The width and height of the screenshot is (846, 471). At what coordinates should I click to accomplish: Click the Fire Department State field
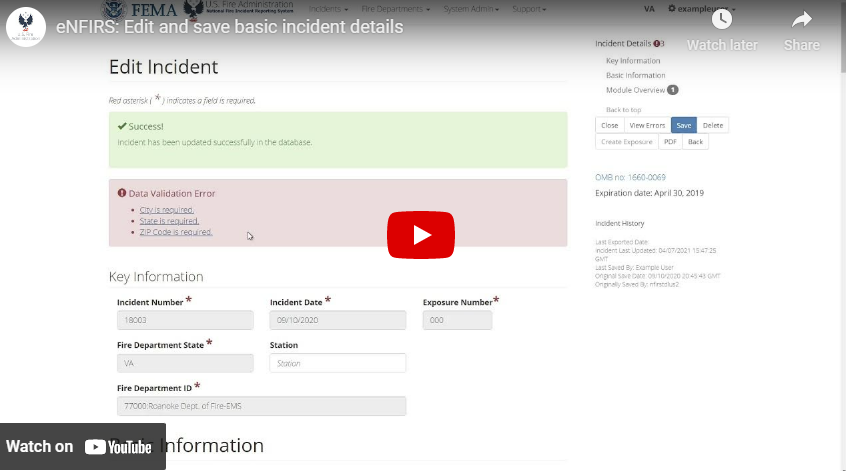tap(185, 363)
